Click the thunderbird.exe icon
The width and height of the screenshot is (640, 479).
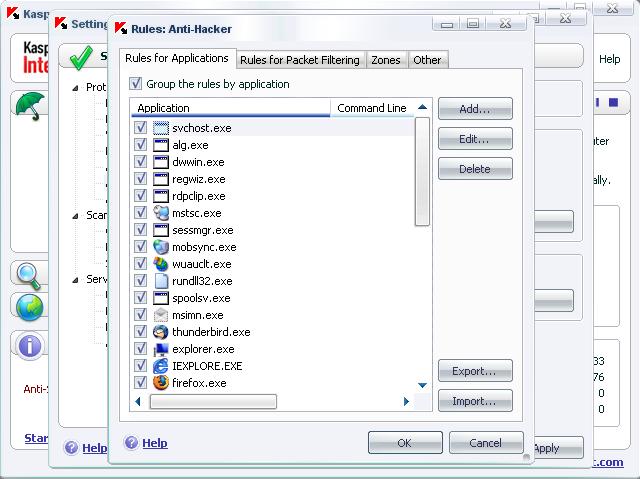pos(161,332)
